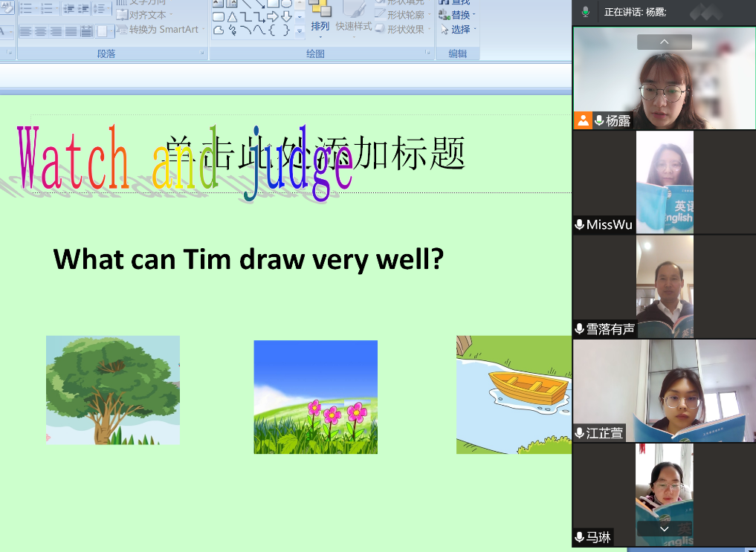Select the tree picture on the slide
The height and width of the screenshot is (552, 756).
point(113,390)
